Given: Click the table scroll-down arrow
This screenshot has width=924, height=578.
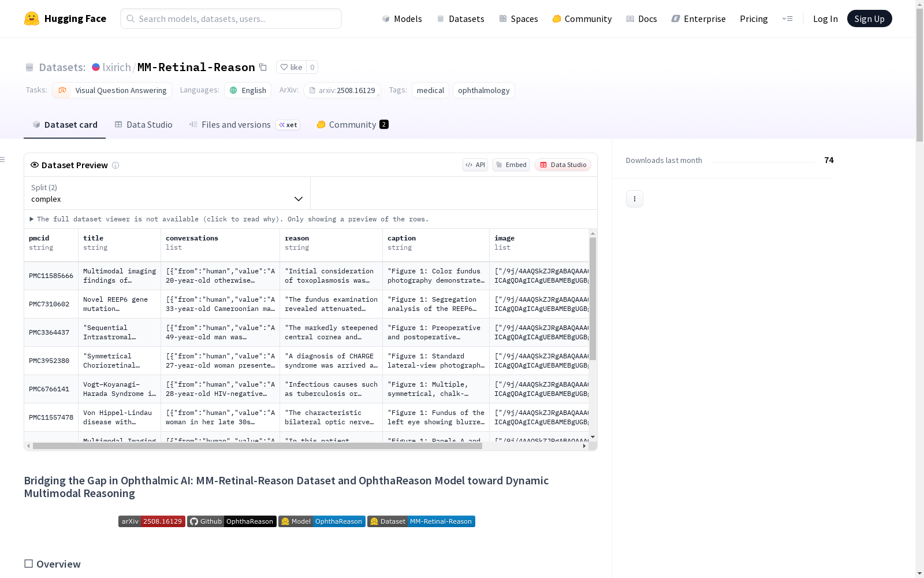Looking at the screenshot, I should click(593, 437).
